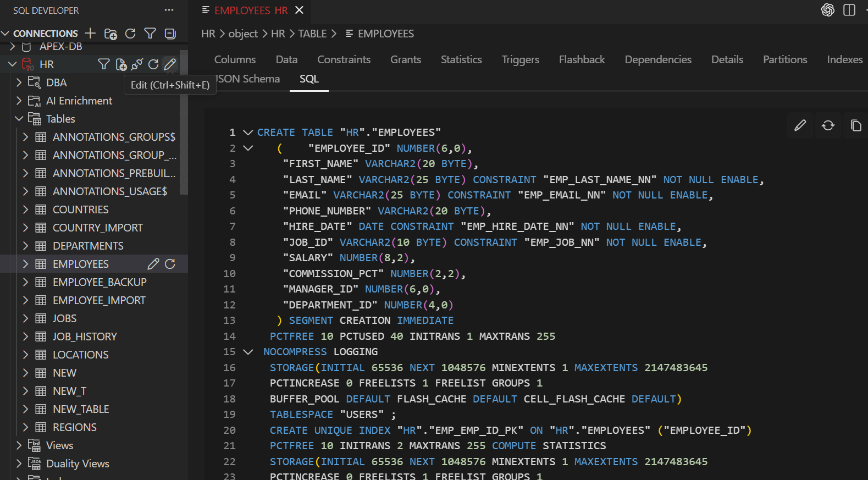The width and height of the screenshot is (868, 480).
Task: Filter the Connections list
Action: [150, 34]
